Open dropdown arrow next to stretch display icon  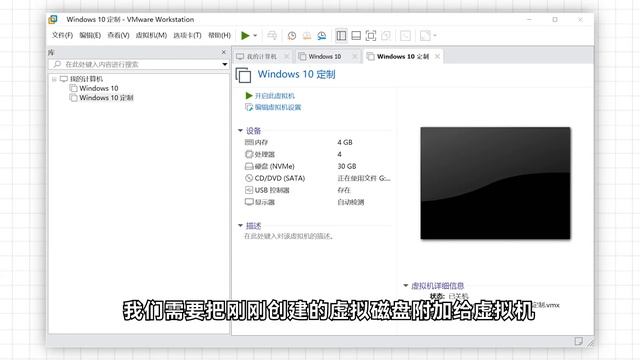click(x=435, y=36)
